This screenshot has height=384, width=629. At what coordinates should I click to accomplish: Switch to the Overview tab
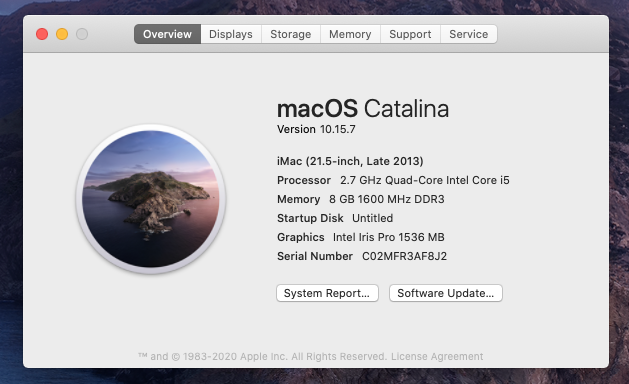click(167, 35)
